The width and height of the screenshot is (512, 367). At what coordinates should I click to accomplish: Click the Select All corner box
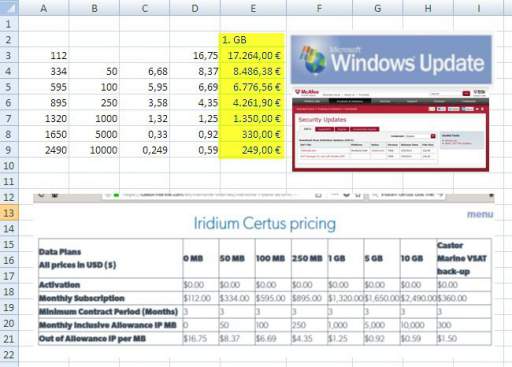point(9,8)
